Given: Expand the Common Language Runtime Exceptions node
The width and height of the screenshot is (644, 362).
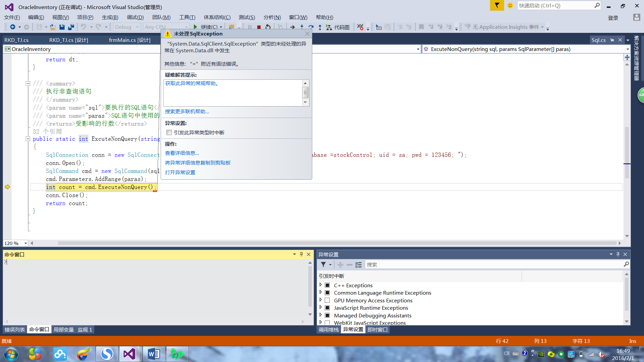Looking at the screenshot, I should click(x=321, y=292).
